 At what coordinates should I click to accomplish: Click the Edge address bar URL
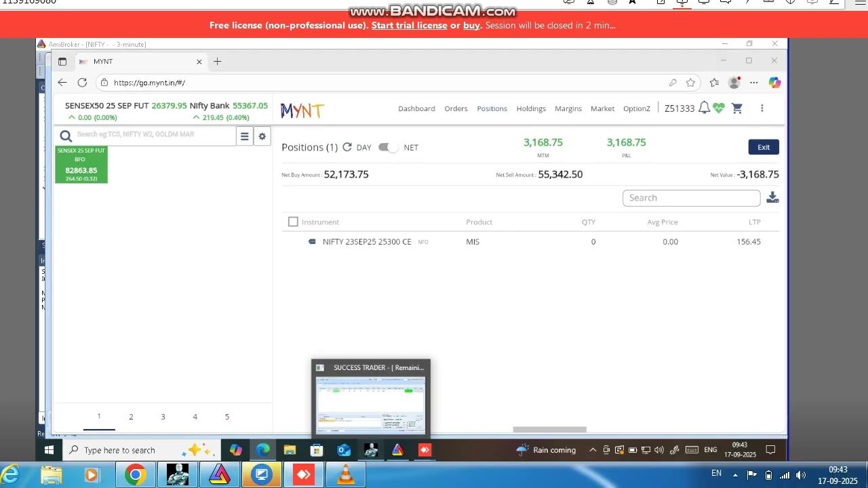click(149, 83)
